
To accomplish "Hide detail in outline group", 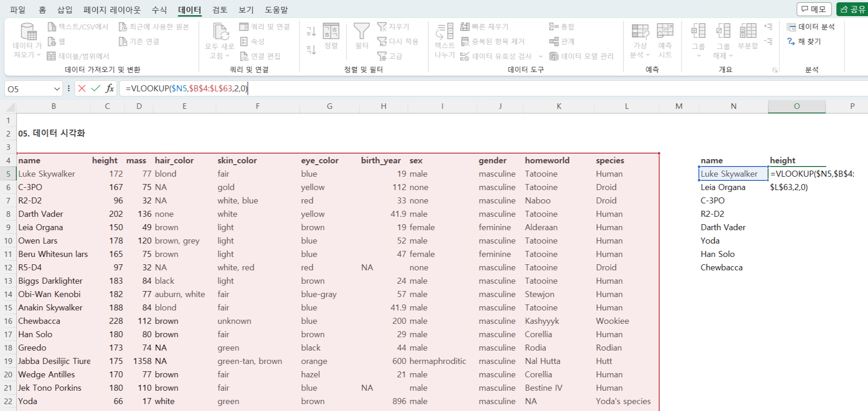I will click(768, 42).
